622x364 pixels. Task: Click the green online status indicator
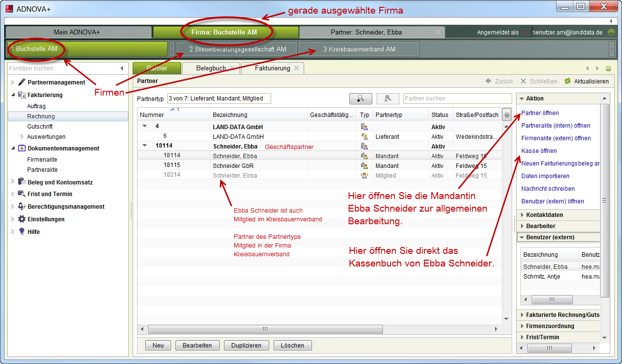(x=611, y=33)
